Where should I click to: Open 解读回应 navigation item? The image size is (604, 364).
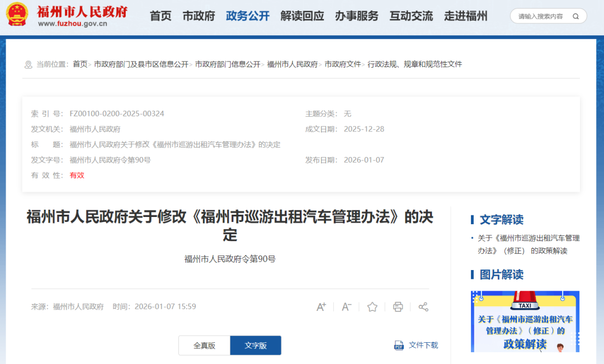point(302,16)
